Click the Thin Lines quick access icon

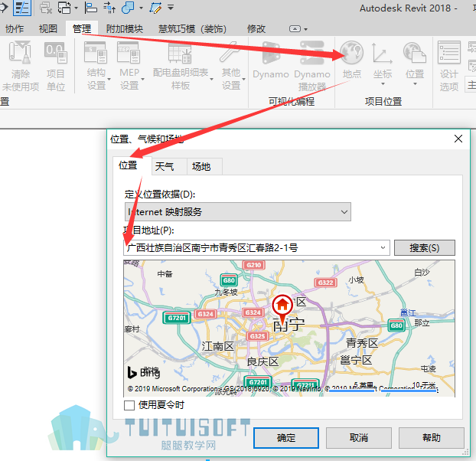(x=22, y=8)
